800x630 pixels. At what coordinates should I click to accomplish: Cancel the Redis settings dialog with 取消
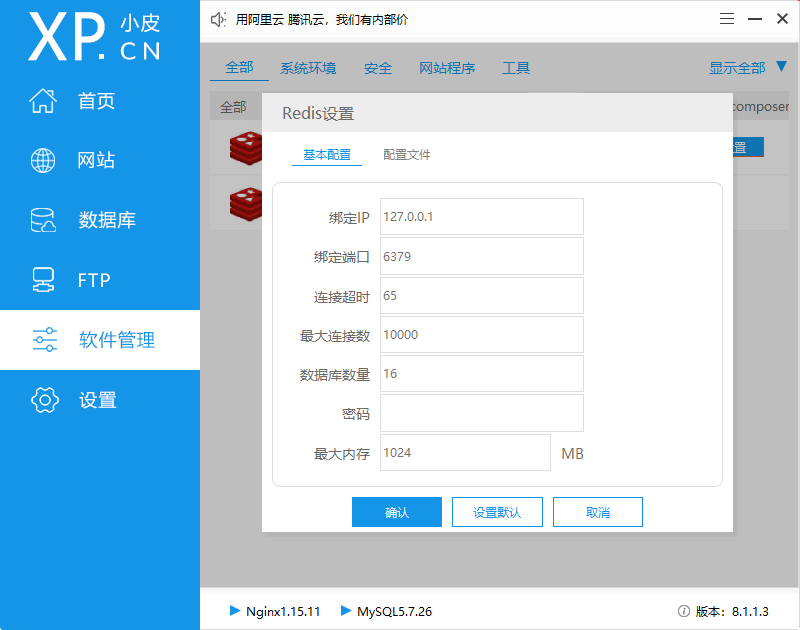pyautogui.click(x=598, y=512)
